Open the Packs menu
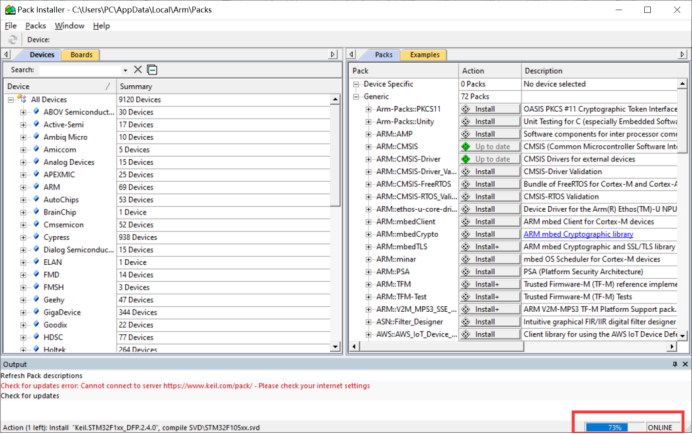This screenshot has height=434, width=692. [x=35, y=26]
